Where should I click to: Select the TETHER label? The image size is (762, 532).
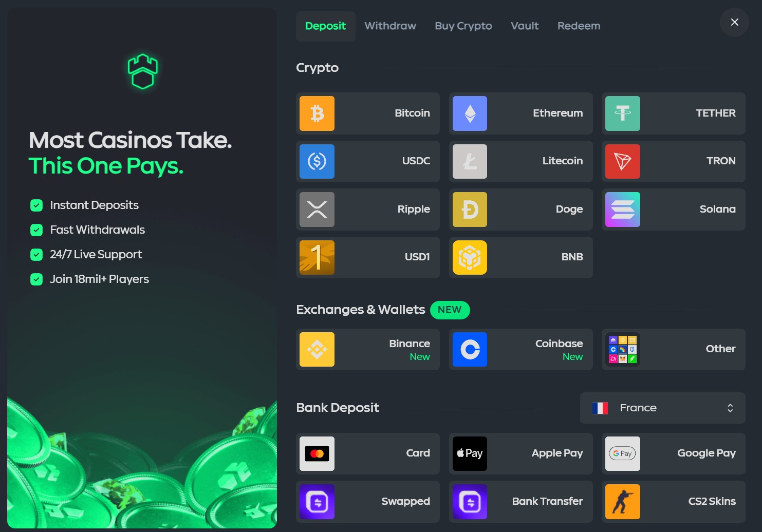point(716,113)
